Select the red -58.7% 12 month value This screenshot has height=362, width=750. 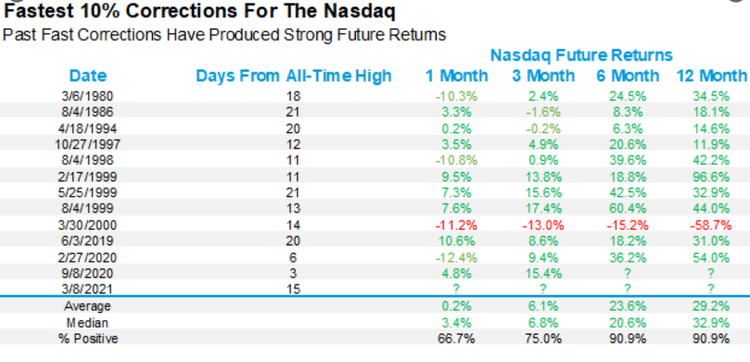coord(711,225)
